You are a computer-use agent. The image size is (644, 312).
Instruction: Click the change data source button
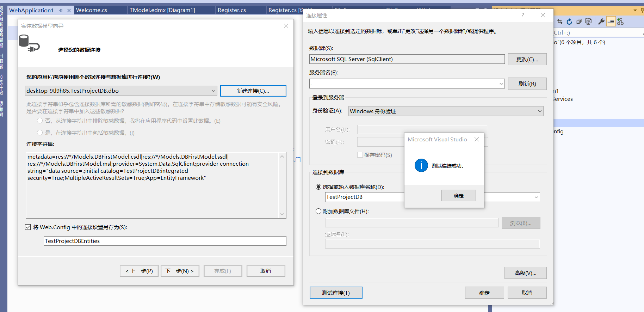pos(527,59)
